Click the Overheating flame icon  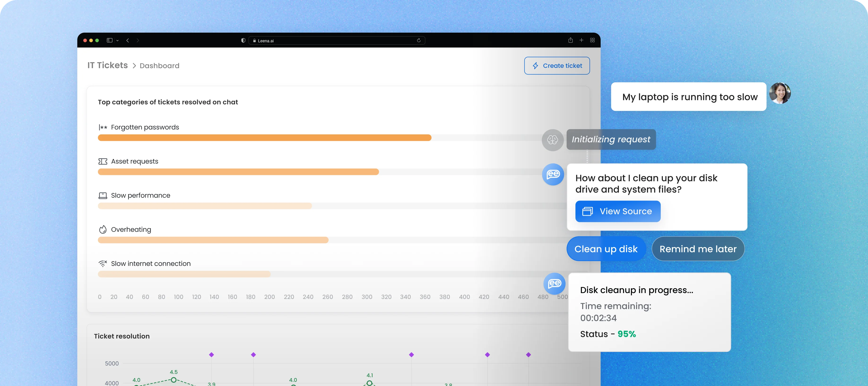103,230
